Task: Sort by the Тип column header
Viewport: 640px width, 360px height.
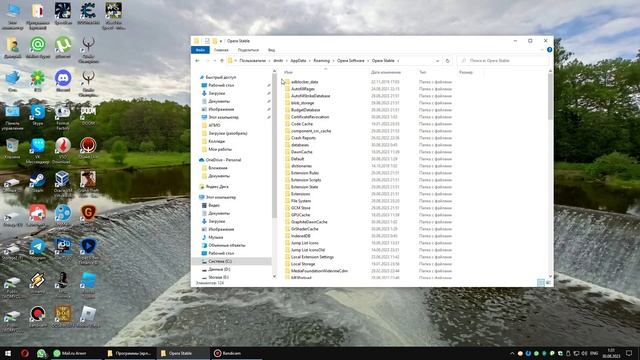Action: coord(423,72)
